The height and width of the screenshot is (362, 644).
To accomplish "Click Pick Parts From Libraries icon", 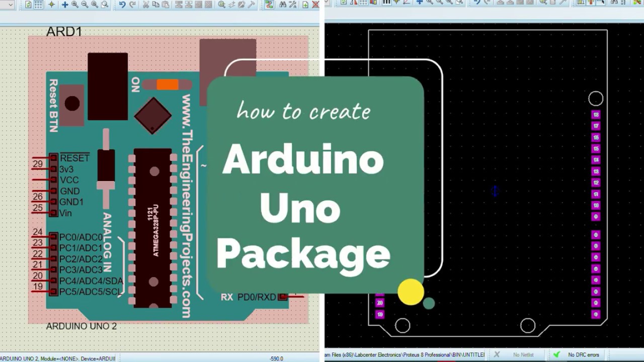I will click(221, 5).
